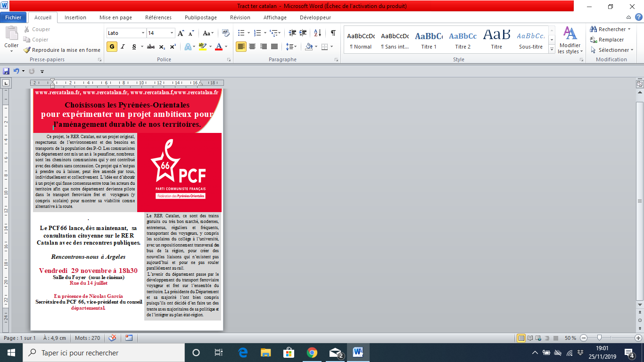Viewport: 644px width, 362px height.
Task: Toggle bold (G) formatting
Action: (x=112, y=47)
